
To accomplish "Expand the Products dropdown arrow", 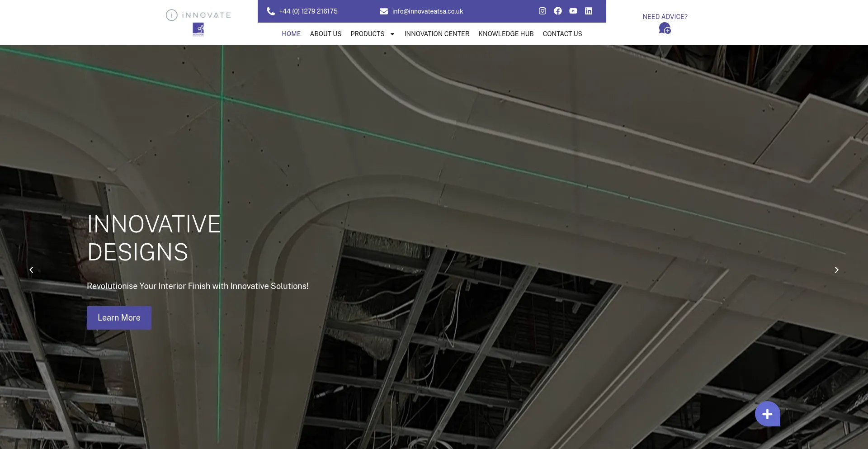I will [x=392, y=34].
